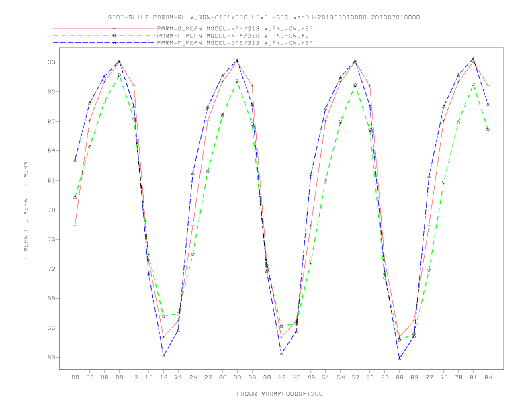Click the y-axis label F_MEAN | O_MEAN | F_MEAN
532x411 pixels.
click(x=26, y=211)
